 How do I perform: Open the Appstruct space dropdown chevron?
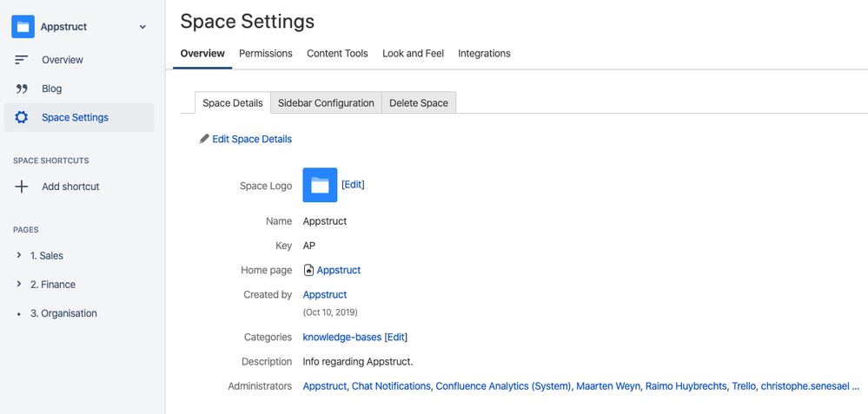click(x=142, y=27)
